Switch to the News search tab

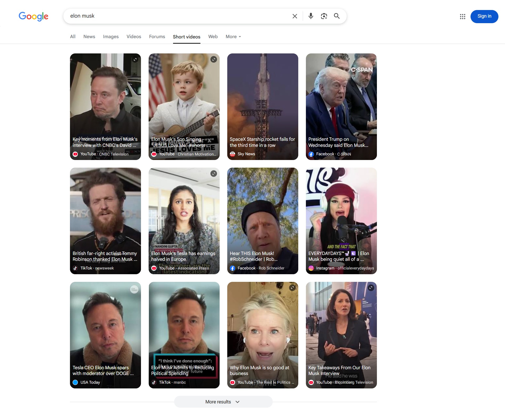click(89, 37)
